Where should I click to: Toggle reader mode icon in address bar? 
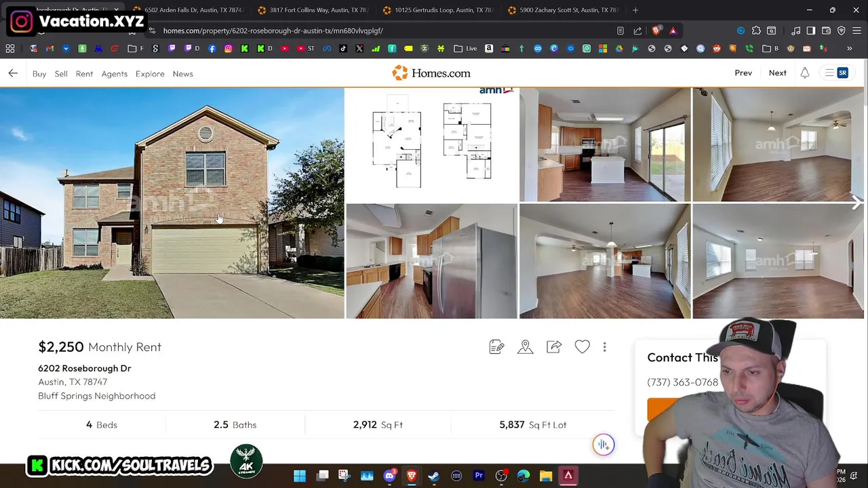click(x=620, y=30)
